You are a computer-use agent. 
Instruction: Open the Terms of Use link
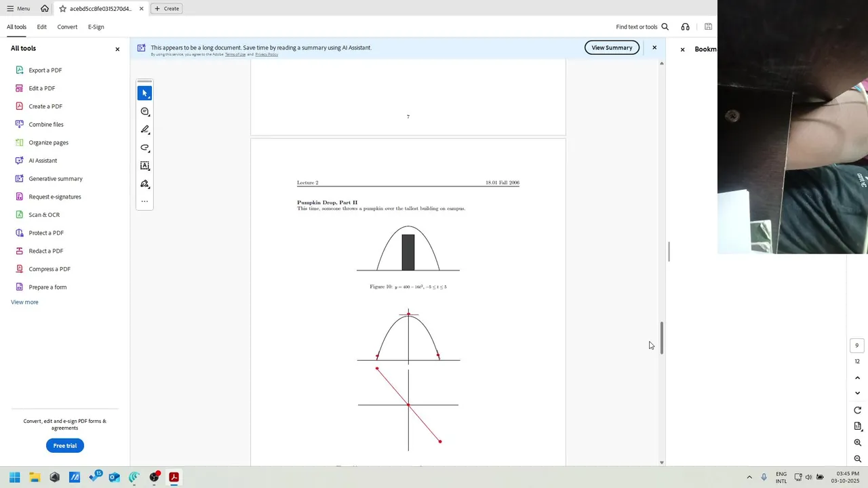click(235, 54)
